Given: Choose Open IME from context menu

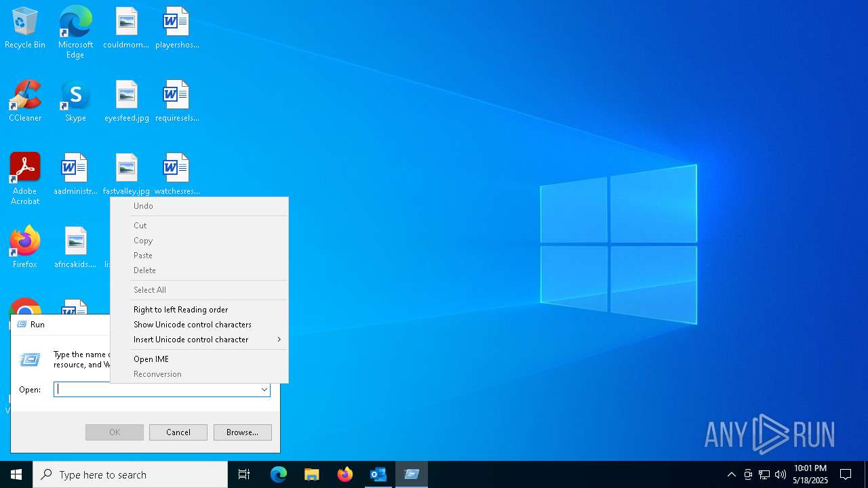Looking at the screenshot, I should (x=199, y=359).
